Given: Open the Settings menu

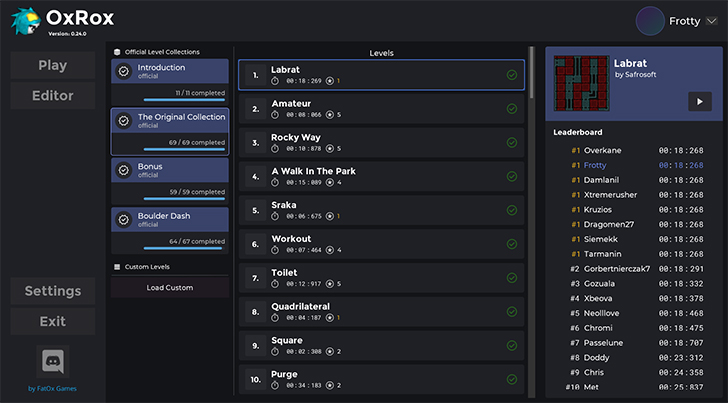Looking at the screenshot, I should pyautogui.click(x=53, y=291).
